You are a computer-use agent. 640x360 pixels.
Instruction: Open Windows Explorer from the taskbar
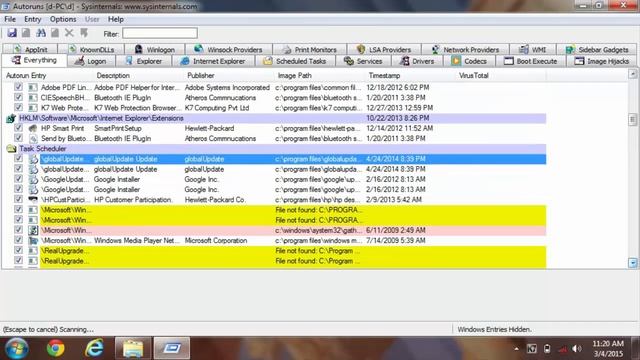133,348
